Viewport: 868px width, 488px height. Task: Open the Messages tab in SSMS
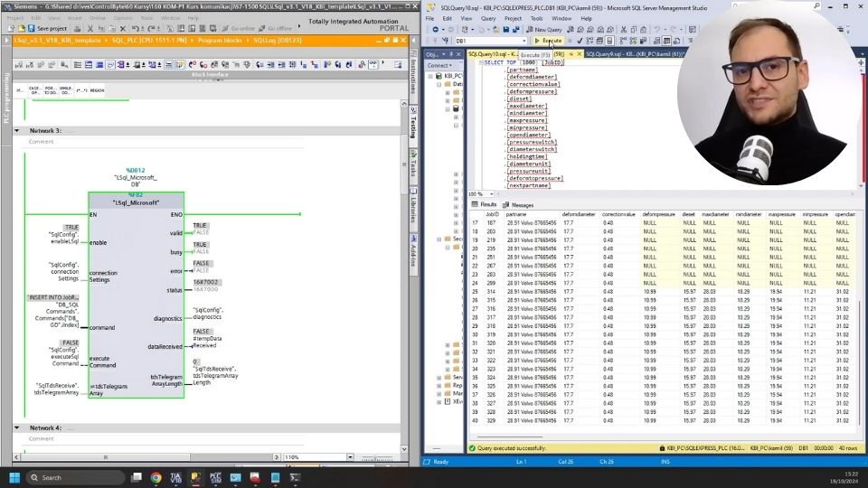(518, 205)
